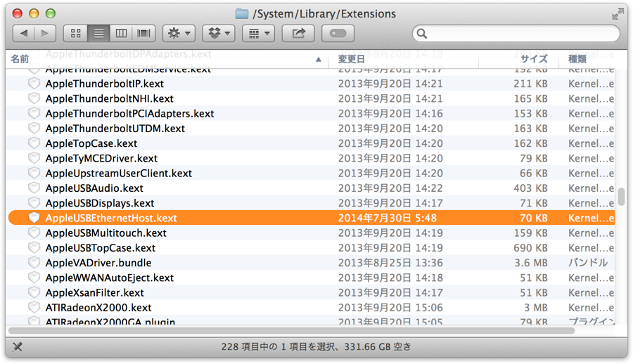Select AppleVADriver.bundle icon
633x364 pixels.
click(34, 263)
